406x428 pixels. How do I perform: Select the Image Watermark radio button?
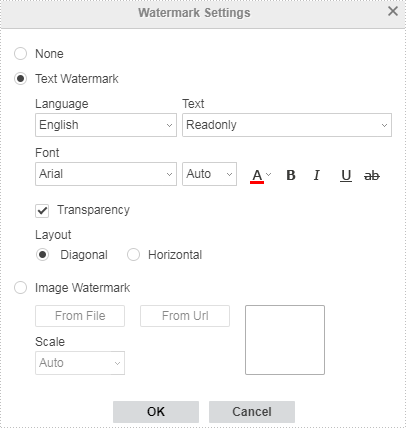coord(20,288)
